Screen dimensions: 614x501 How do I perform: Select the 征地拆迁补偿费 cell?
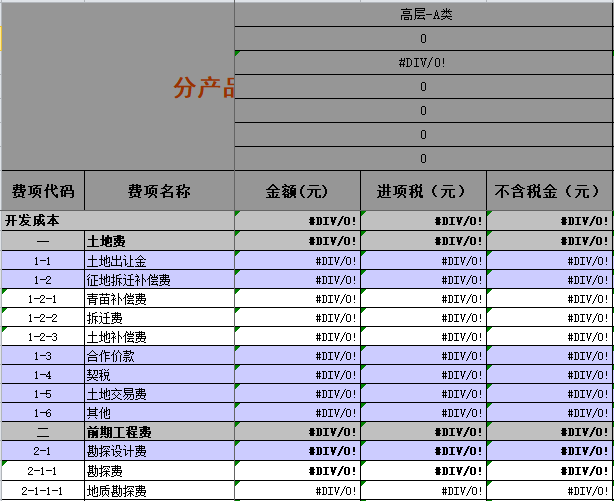159,280
